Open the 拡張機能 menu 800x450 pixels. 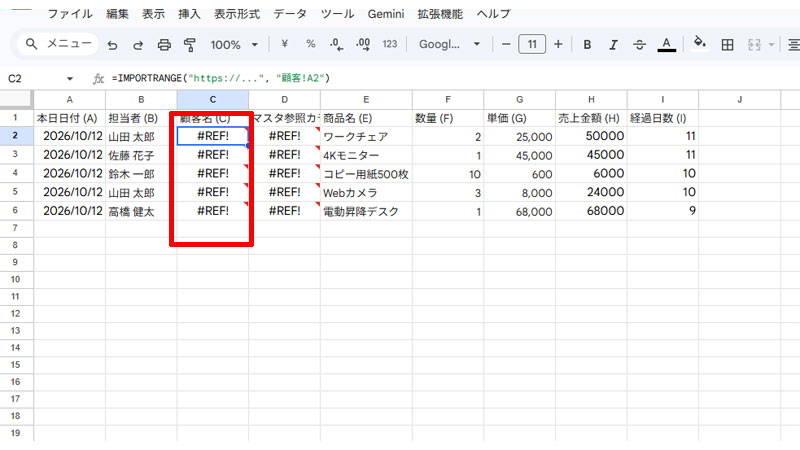[440, 14]
